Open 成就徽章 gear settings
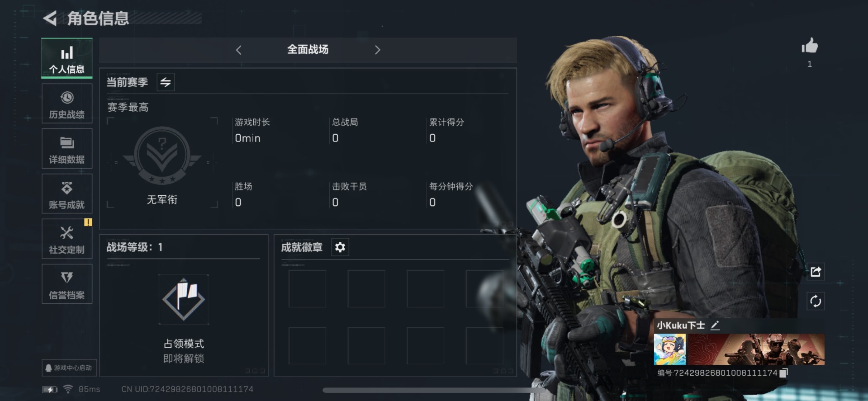This screenshot has width=868, height=401. (340, 247)
